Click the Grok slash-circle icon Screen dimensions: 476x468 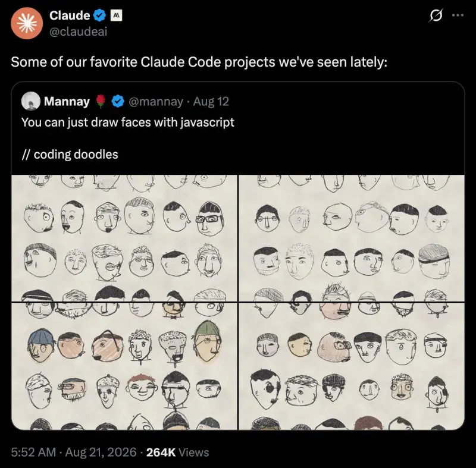point(436,15)
